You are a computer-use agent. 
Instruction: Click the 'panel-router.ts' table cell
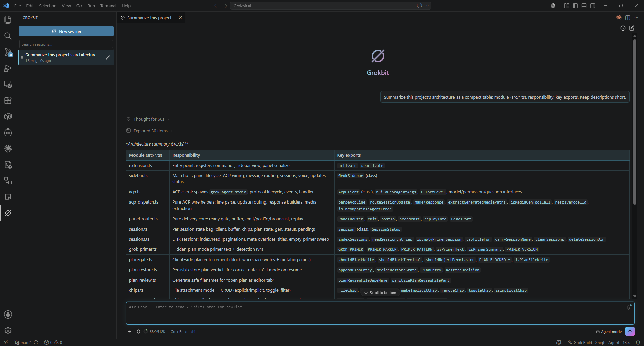tap(148, 219)
